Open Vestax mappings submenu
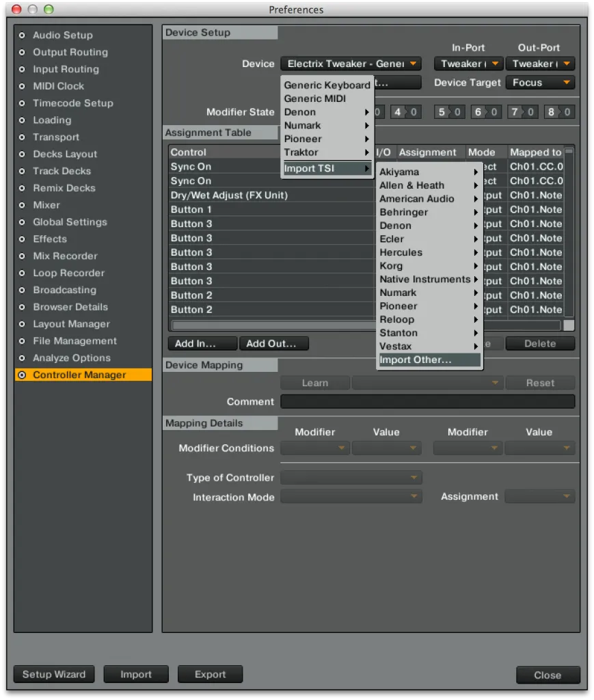The height and width of the screenshot is (700, 594). (x=429, y=346)
